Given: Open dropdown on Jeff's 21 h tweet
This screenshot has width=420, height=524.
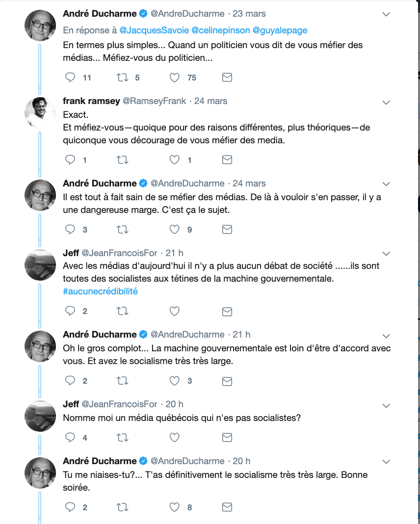Looking at the screenshot, I should tap(386, 254).
